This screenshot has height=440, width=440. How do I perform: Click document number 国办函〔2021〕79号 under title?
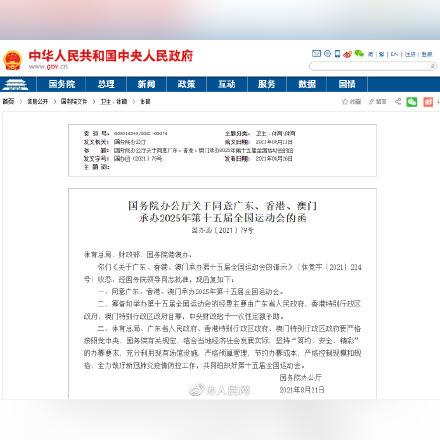(223, 230)
